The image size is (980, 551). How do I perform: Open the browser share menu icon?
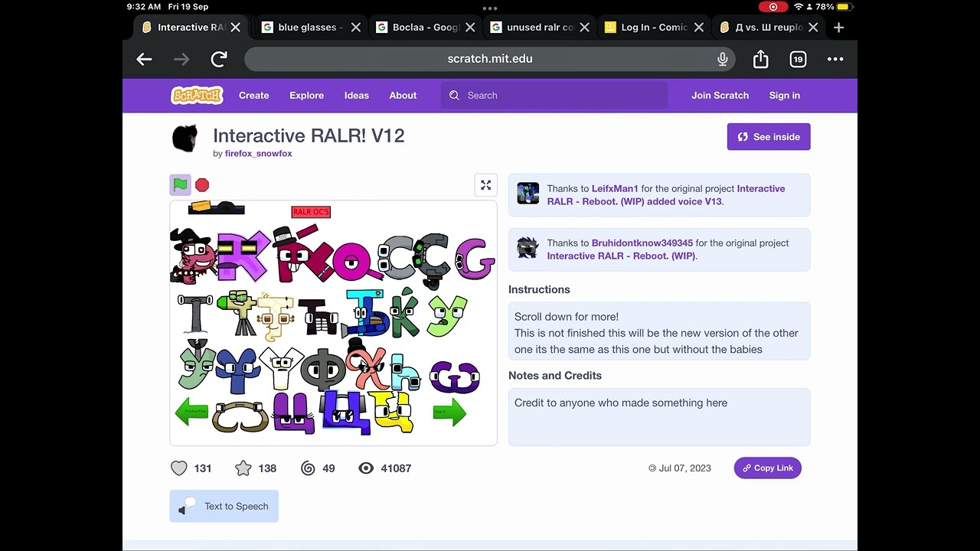click(760, 59)
